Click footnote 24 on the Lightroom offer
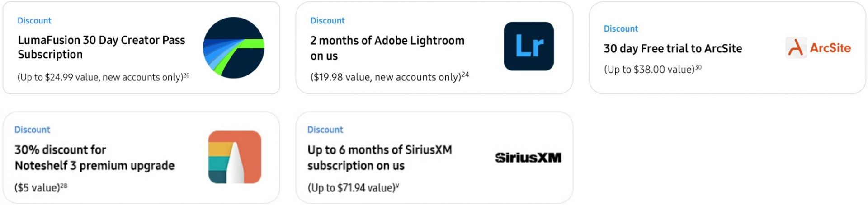 click(x=465, y=75)
